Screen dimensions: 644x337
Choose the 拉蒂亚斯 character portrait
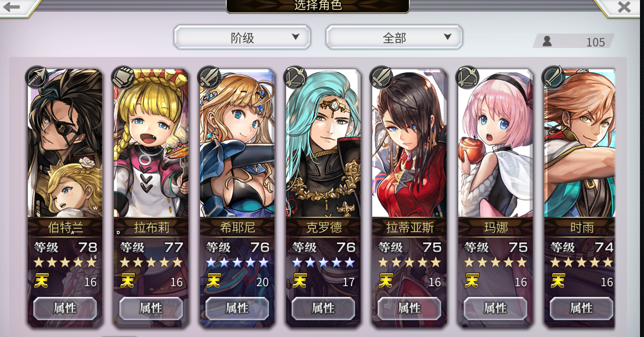409,143
